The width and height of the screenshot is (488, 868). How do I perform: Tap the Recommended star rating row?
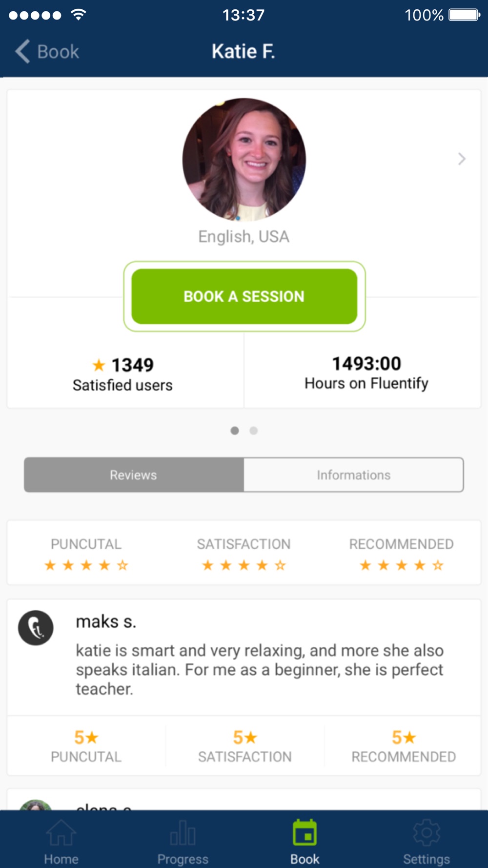tap(402, 565)
